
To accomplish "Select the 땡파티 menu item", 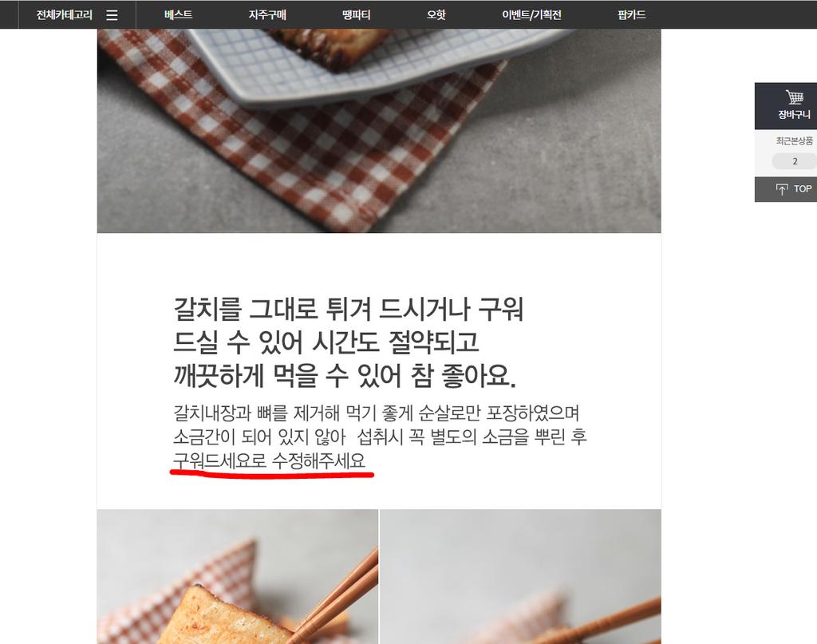I will click(x=357, y=14).
